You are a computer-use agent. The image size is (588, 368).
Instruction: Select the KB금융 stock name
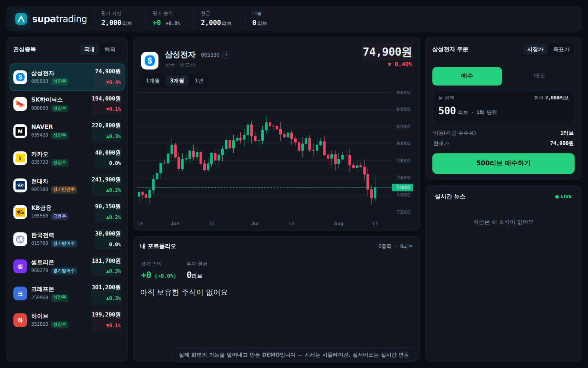pyautogui.click(x=41, y=208)
